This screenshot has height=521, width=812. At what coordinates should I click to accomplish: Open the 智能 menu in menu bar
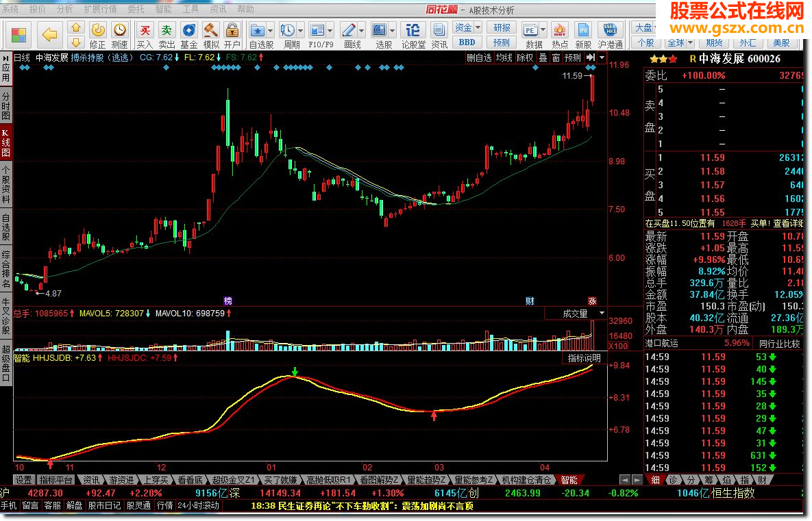tap(163, 10)
